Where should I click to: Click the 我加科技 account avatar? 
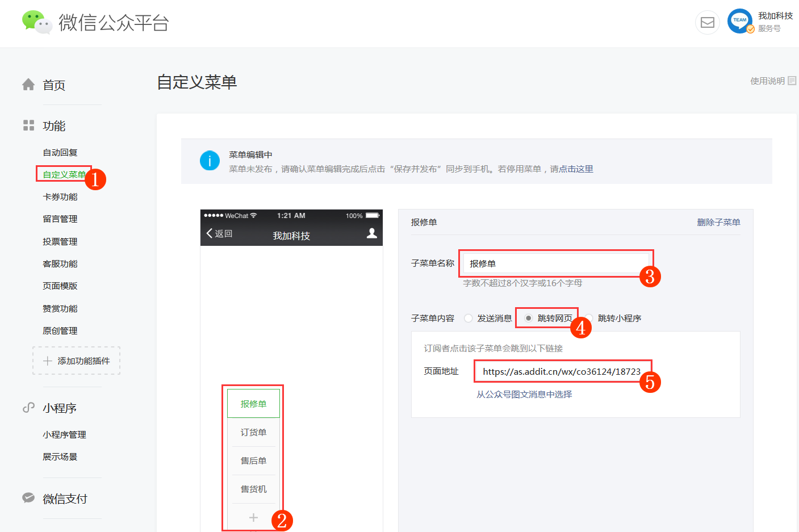tap(740, 21)
